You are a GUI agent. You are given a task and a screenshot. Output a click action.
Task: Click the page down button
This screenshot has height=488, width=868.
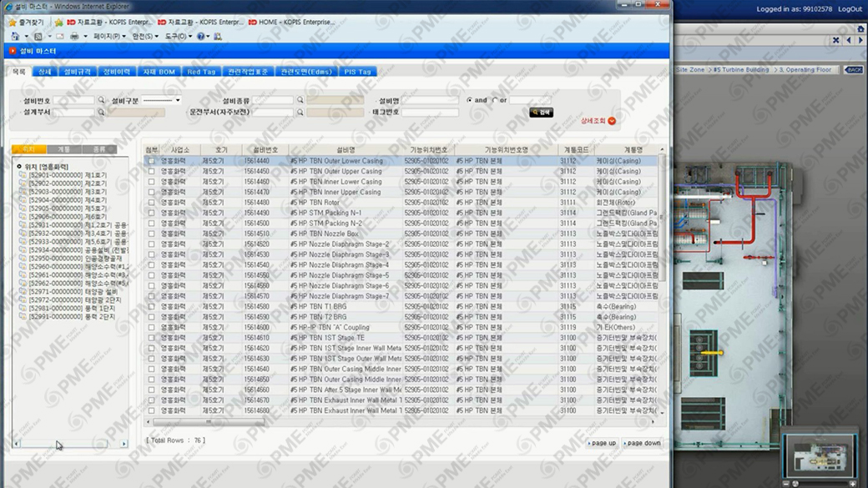click(x=642, y=443)
